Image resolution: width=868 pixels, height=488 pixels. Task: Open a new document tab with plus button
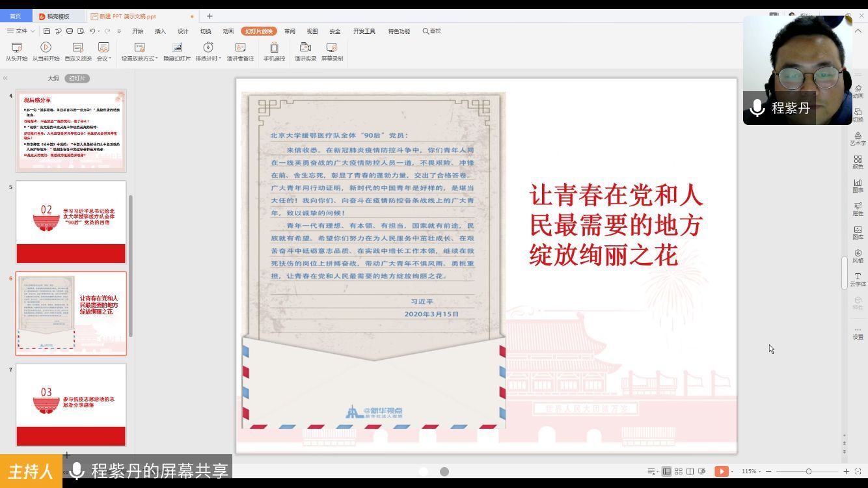[x=210, y=16]
